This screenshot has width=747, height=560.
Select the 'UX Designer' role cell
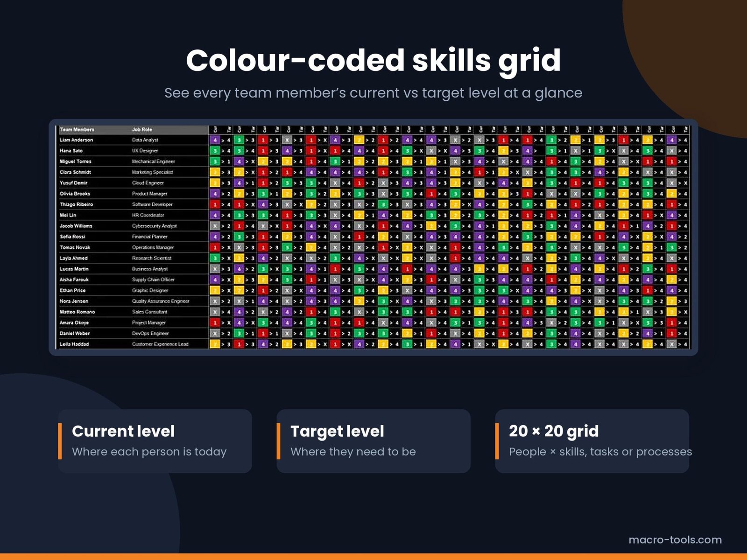click(145, 151)
